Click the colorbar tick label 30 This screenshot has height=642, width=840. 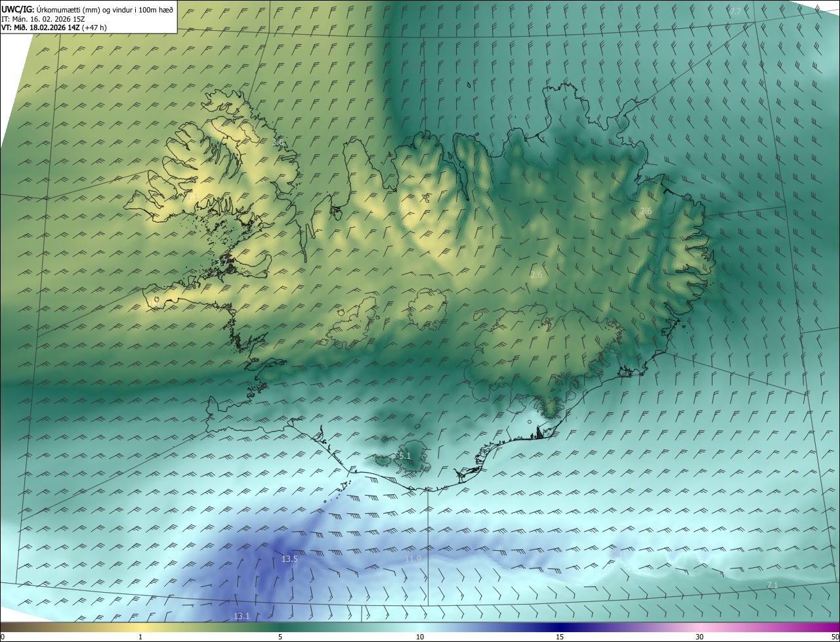[x=700, y=637]
